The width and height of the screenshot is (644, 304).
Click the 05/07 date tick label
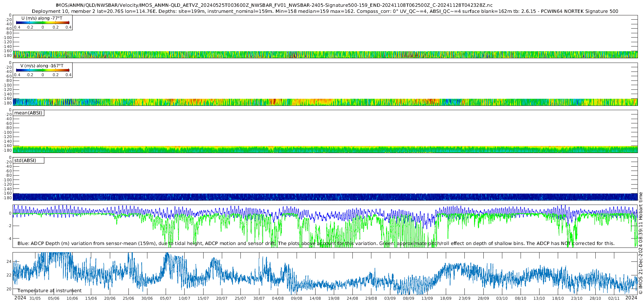166,298
